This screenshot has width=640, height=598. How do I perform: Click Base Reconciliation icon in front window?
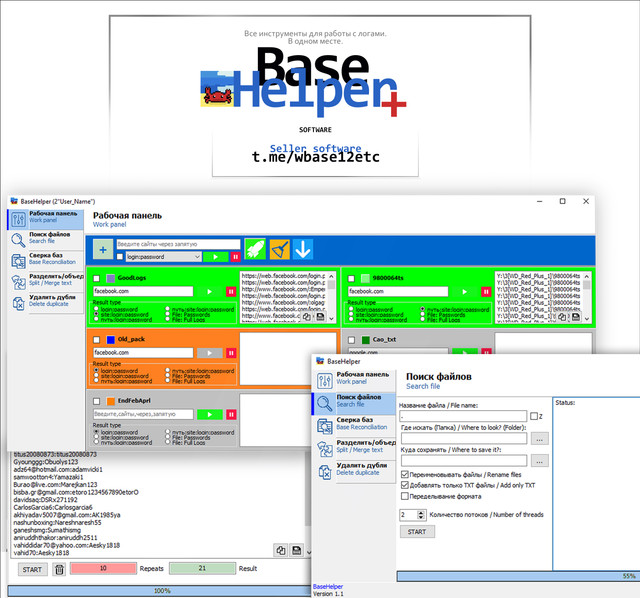tap(325, 426)
